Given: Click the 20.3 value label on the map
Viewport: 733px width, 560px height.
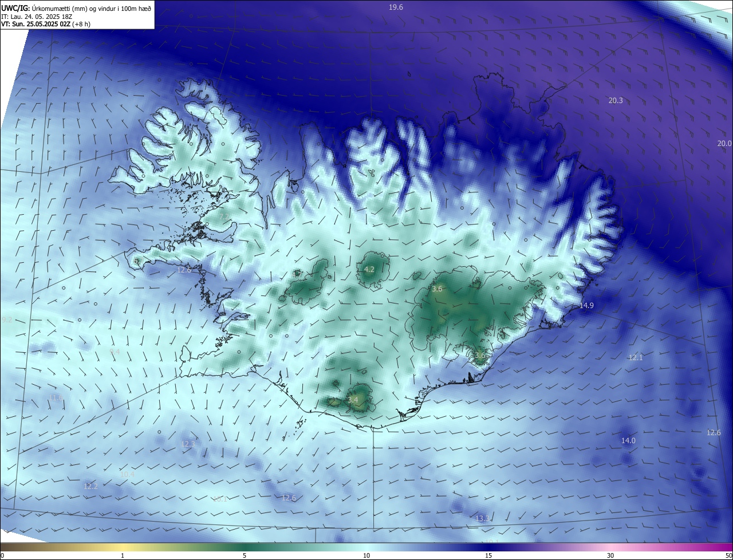Looking at the screenshot, I should (616, 100).
